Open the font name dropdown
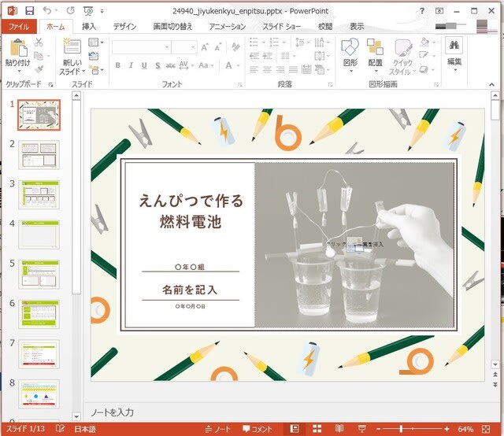 point(167,47)
